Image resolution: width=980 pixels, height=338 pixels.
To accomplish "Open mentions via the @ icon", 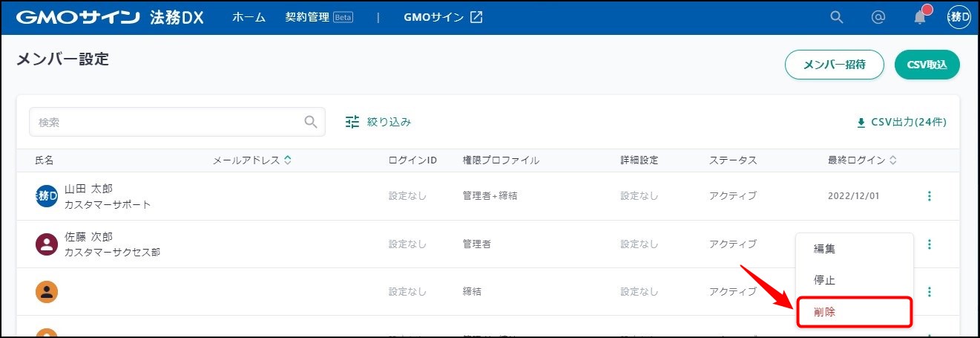I will tap(878, 18).
